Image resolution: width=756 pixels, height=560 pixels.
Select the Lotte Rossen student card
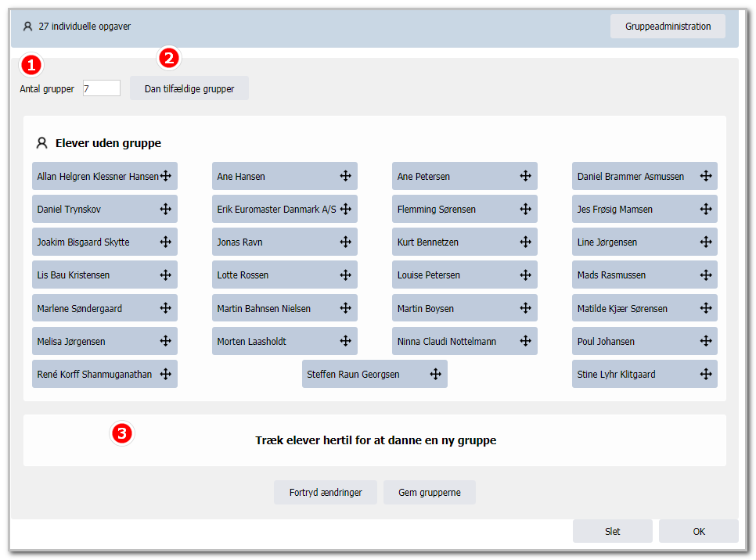[284, 275]
